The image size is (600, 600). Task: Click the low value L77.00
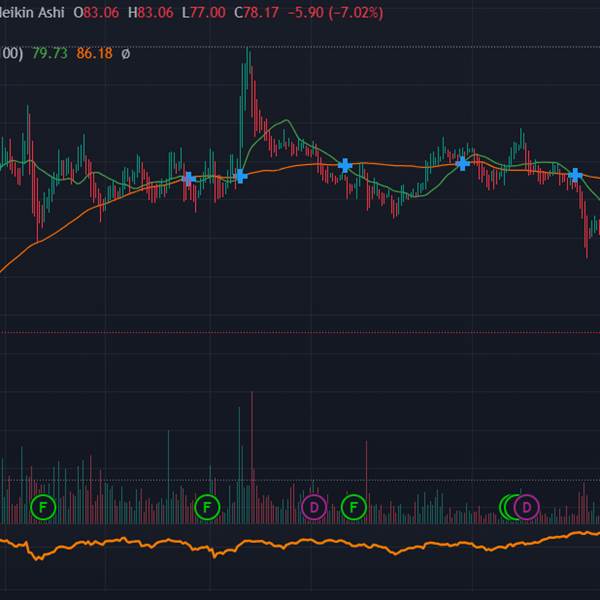click(204, 13)
